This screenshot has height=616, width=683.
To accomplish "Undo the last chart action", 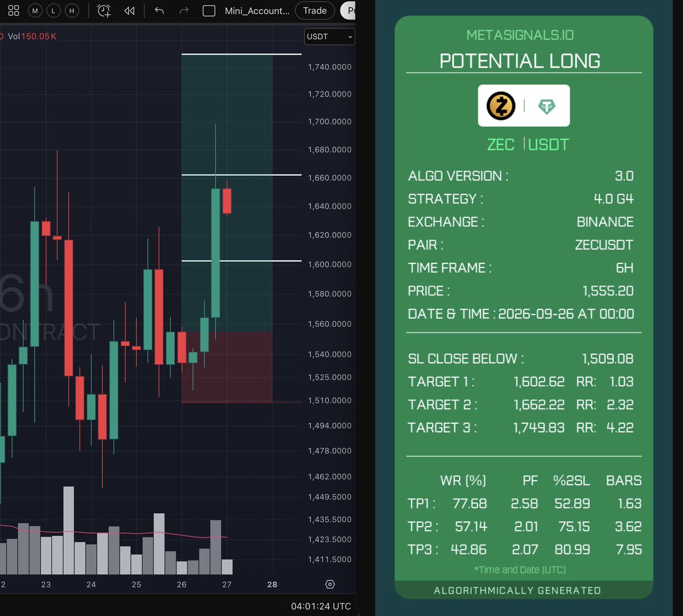I will click(x=159, y=10).
